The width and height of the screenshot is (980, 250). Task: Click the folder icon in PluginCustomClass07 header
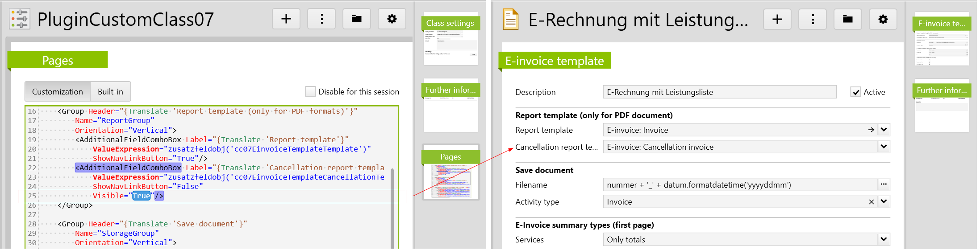point(356,19)
